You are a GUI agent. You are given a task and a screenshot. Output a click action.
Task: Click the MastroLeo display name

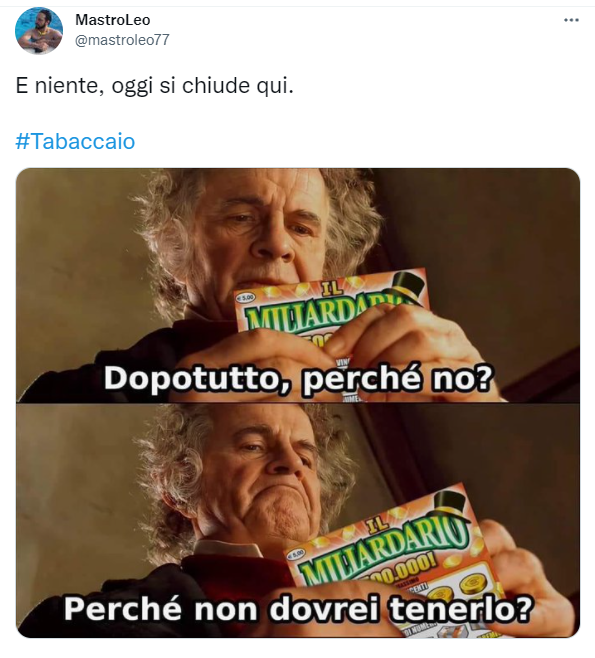pyautogui.click(x=112, y=19)
